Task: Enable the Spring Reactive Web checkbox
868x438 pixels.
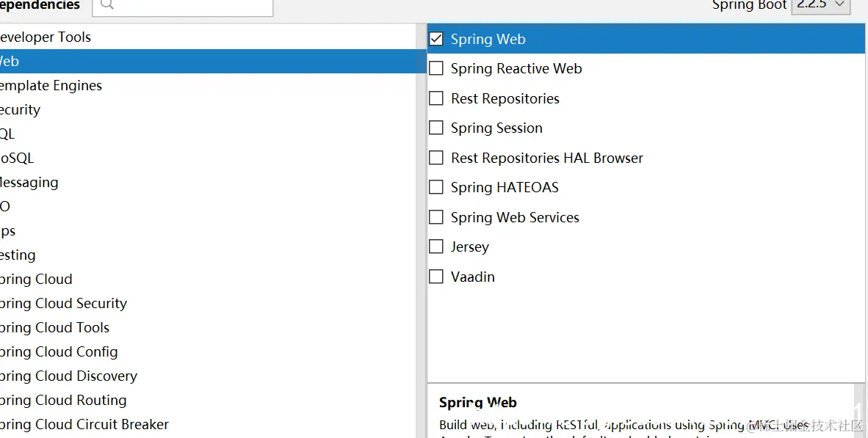Action: pos(436,68)
